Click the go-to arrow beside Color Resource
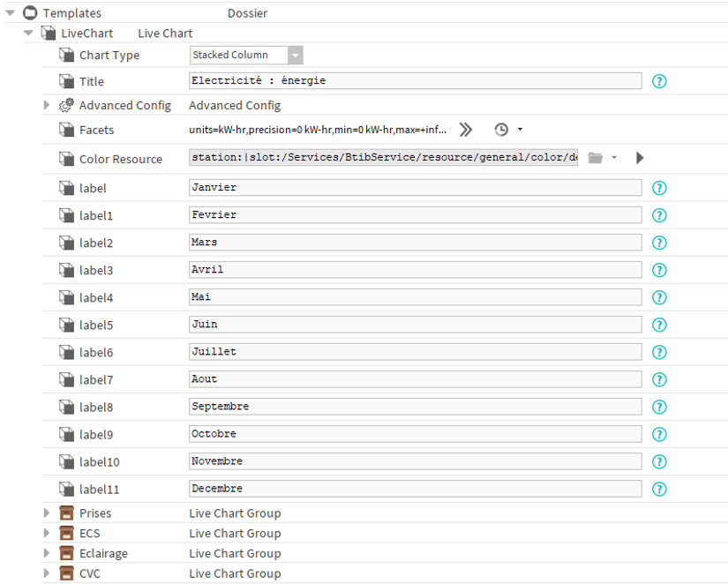This screenshot has width=728, height=584. (x=640, y=158)
